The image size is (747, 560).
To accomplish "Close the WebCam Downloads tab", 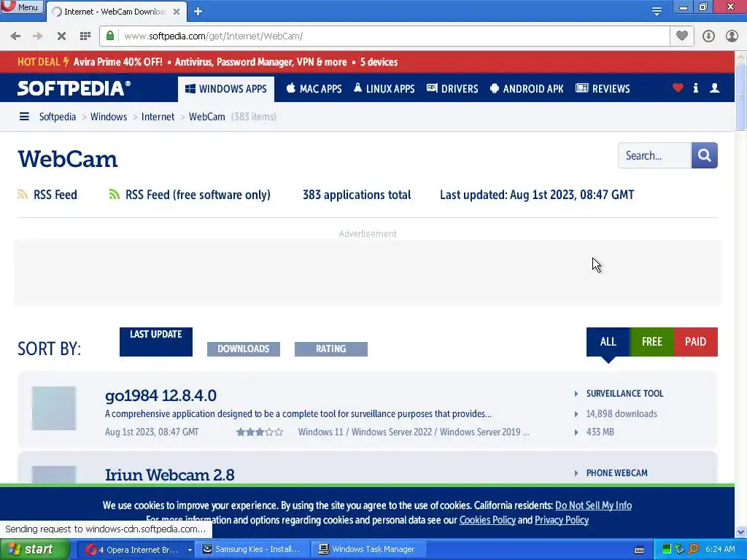I will click(x=177, y=12).
